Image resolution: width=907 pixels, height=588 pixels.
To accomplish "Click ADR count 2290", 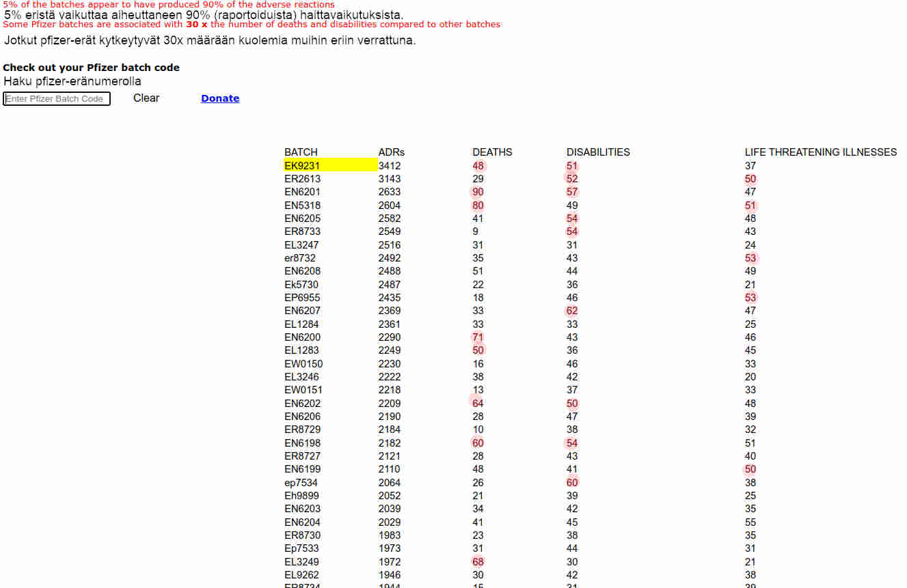I will pos(390,337).
